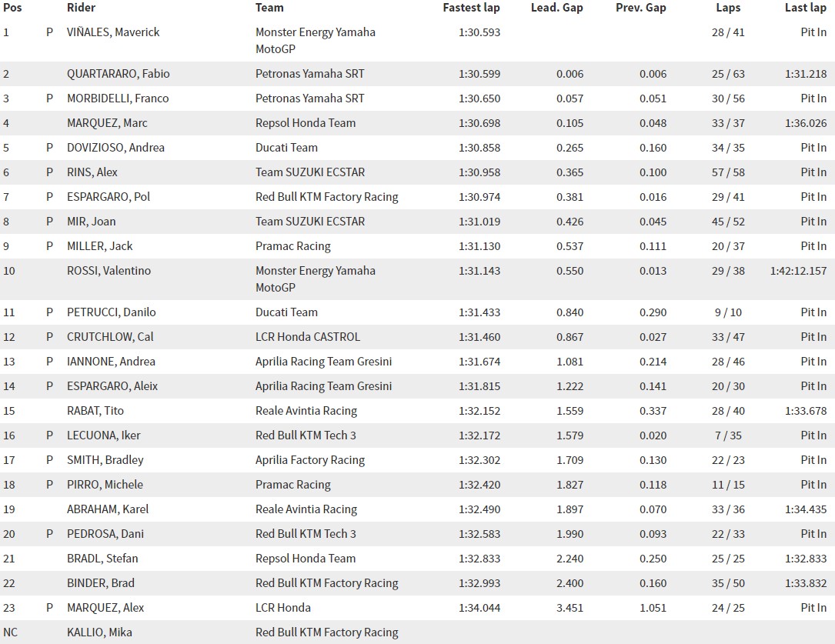Select CRUTCHLOW, Cal rider name

point(110,337)
